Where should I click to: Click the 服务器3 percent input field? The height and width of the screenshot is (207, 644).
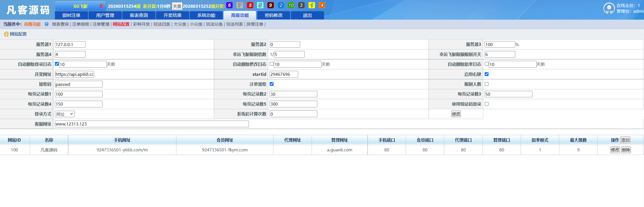[x=500, y=45]
